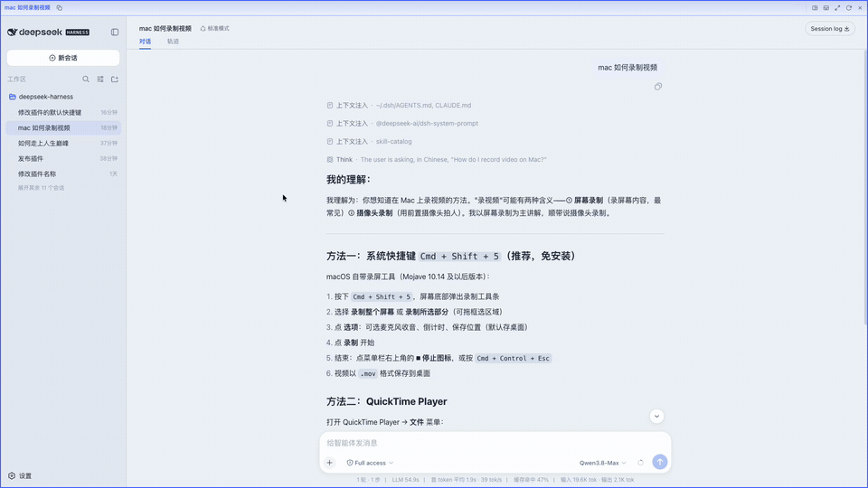The height and width of the screenshot is (488, 868).
Task: Copy the title bar link icon
Action: 60,8
